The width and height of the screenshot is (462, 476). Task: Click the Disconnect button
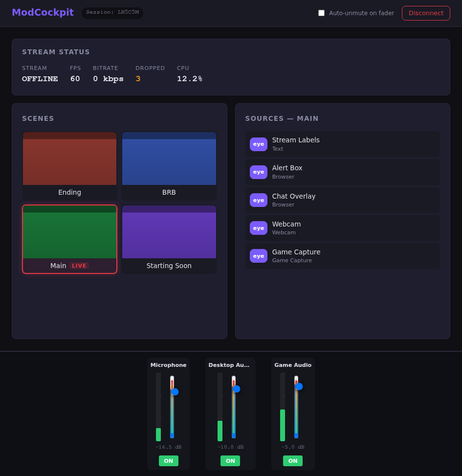tap(425, 13)
